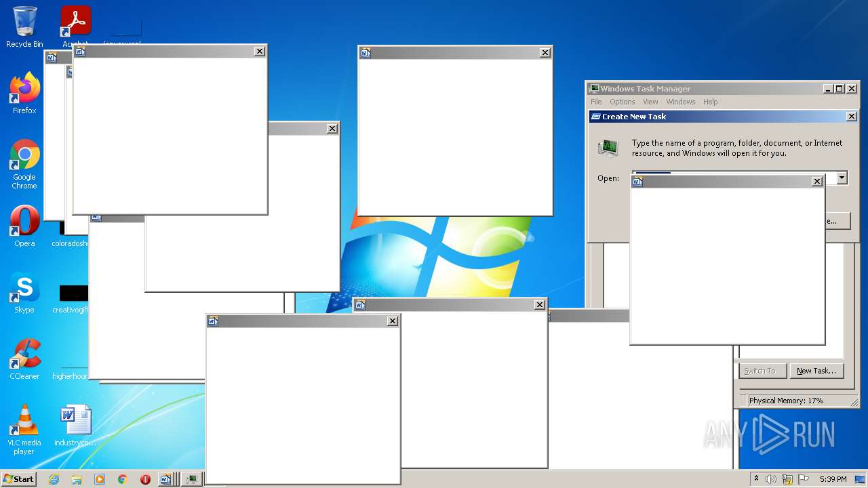Launch the Opera desktop shortcut
Viewport: 868px width, 488px height.
tap(24, 226)
